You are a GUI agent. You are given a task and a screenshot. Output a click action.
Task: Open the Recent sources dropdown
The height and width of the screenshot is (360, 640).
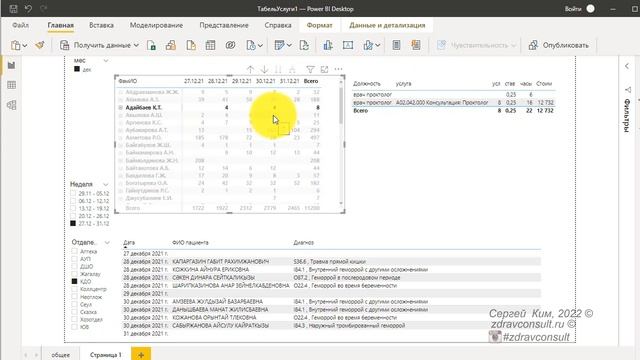[260, 45]
